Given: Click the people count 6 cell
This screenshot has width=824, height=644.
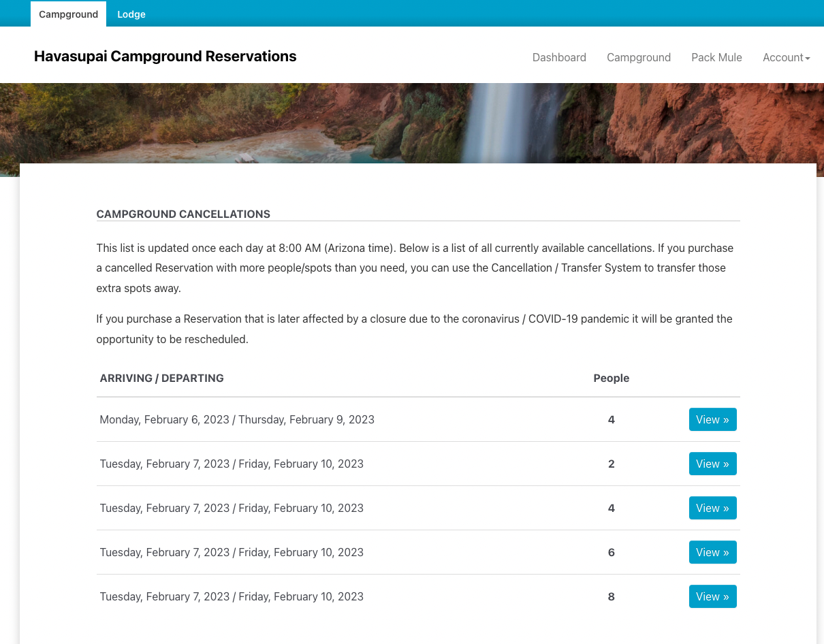Looking at the screenshot, I should 611,552.
